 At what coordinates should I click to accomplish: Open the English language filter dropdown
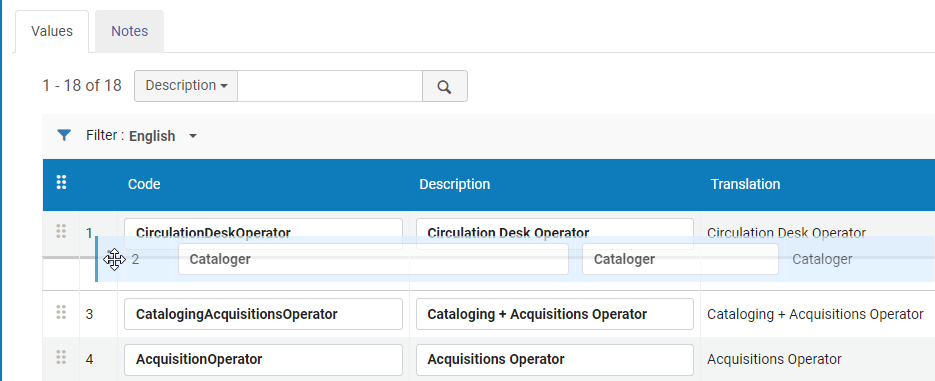pos(163,136)
